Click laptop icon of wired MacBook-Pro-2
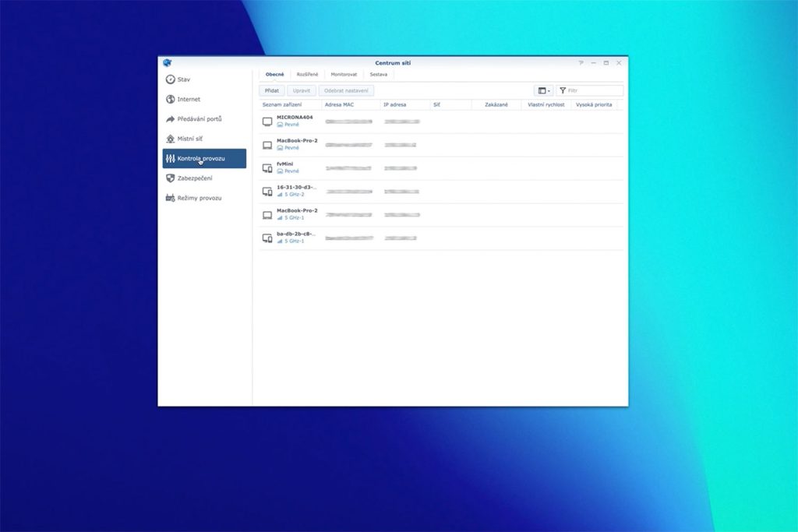 point(267,146)
